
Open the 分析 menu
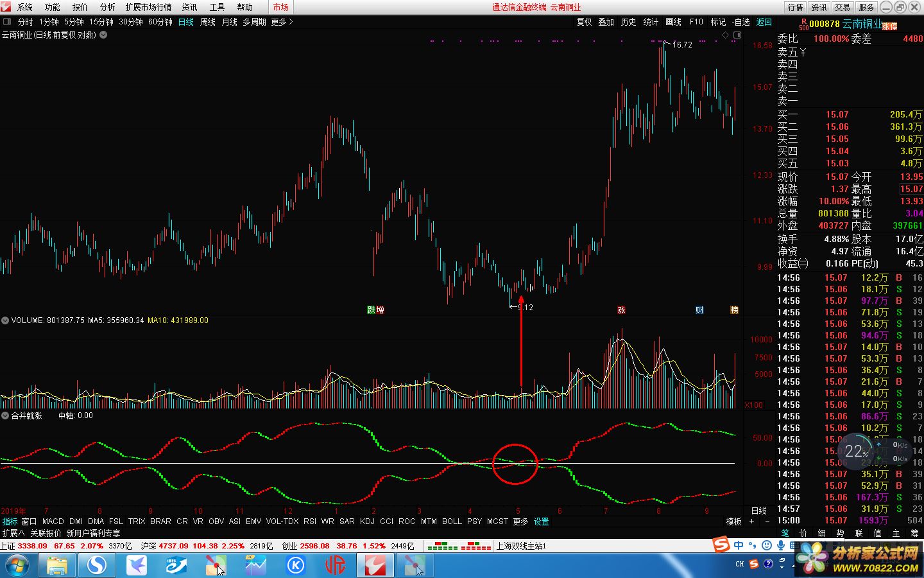point(107,7)
